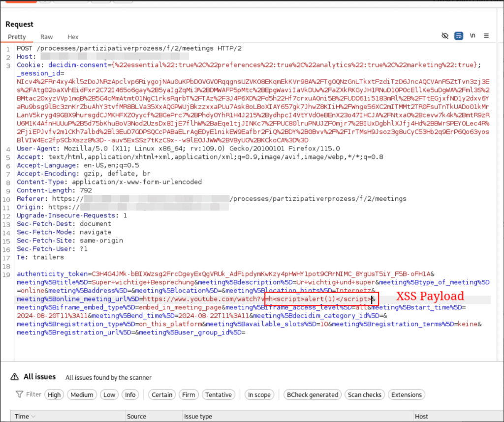The image size is (504, 422).
Task: Click the Origin header line
Action: (x=123, y=207)
